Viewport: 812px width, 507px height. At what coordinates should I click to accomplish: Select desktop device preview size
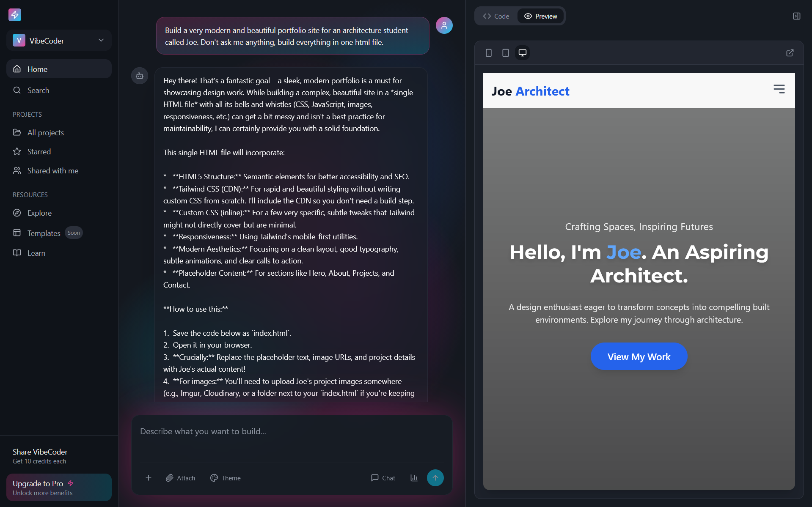tap(523, 53)
